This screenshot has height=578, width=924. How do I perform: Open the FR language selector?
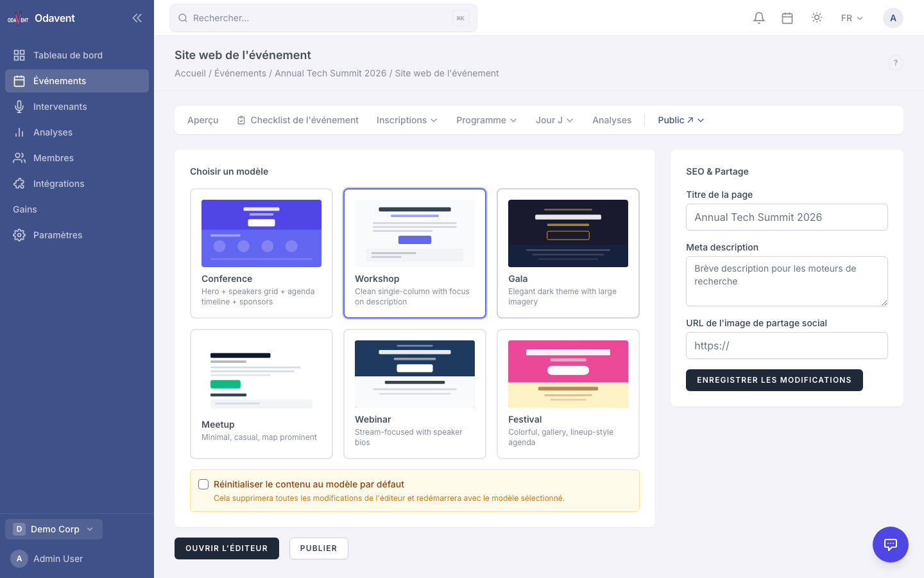[x=852, y=18]
